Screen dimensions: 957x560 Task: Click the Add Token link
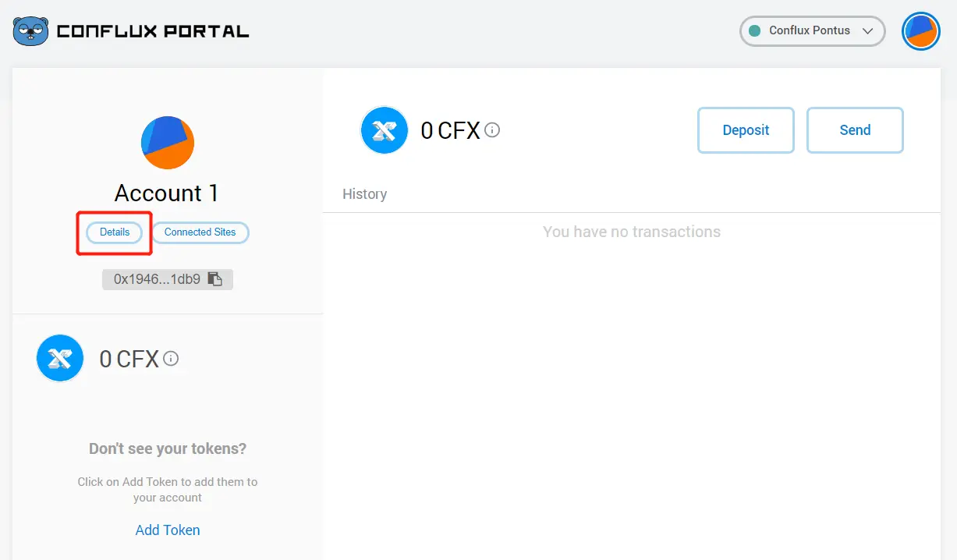(168, 530)
